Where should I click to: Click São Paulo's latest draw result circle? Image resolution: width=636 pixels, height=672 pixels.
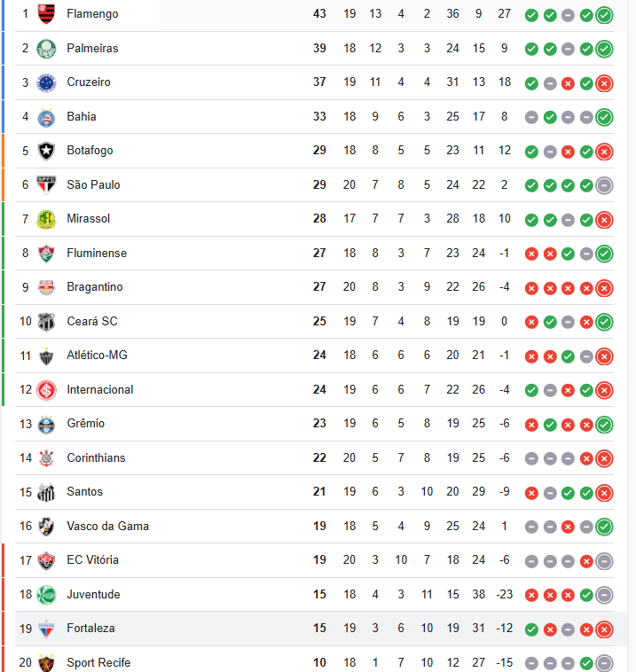click(x=604, y=185)
